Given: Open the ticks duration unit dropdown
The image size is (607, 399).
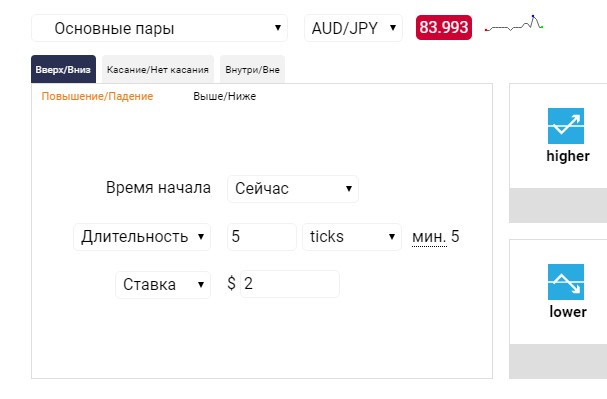Looking at the screenshot, I should pyautogui.click(x=352, y=237).
